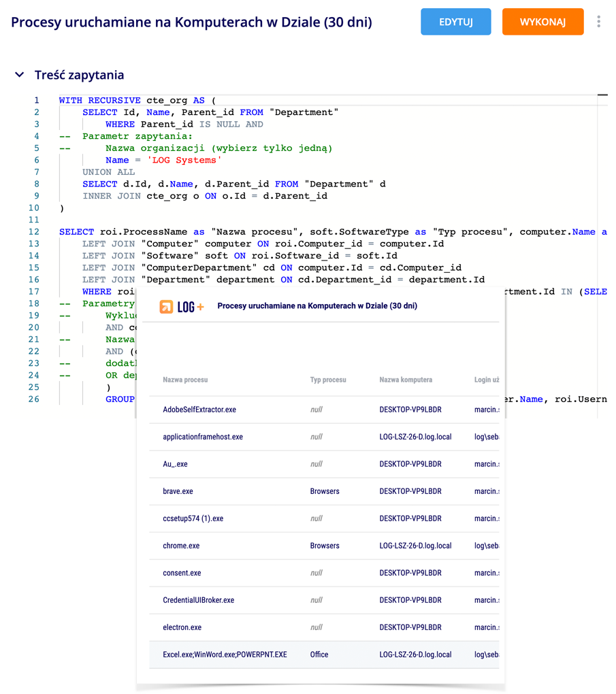Image resolution: width=616 pixels, height=694 pixels.
Task: Select the Excel.exe;WinWord.exe;POWERPNT.EXE cell
Action: 225,655
